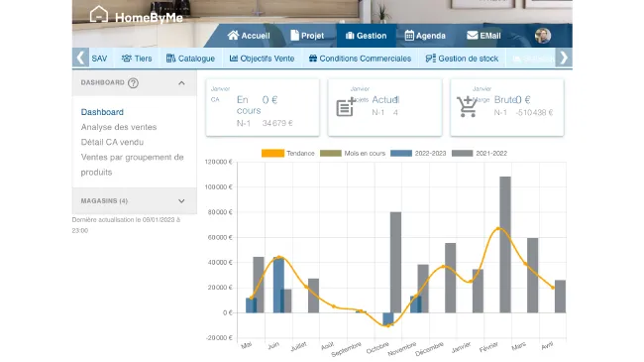Click the Dernière actualisation date text
This screenshot has width=644, height=362.
click(126, 225)
